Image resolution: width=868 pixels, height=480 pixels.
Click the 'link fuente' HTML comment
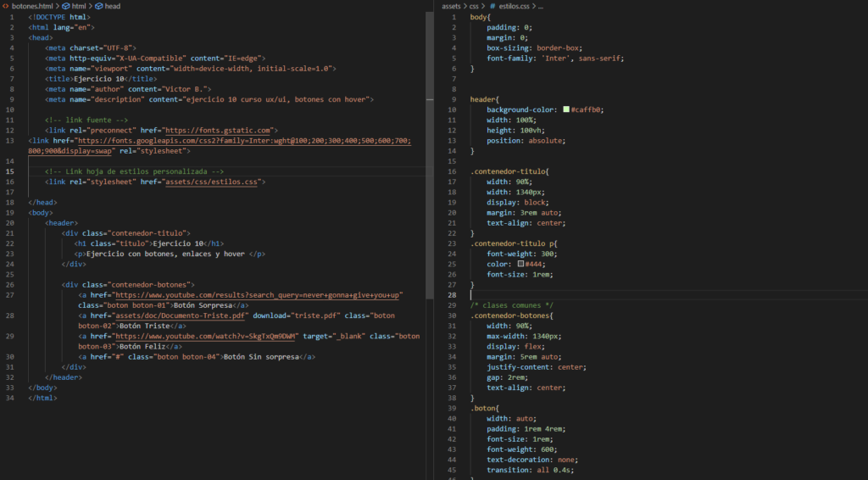86,120
